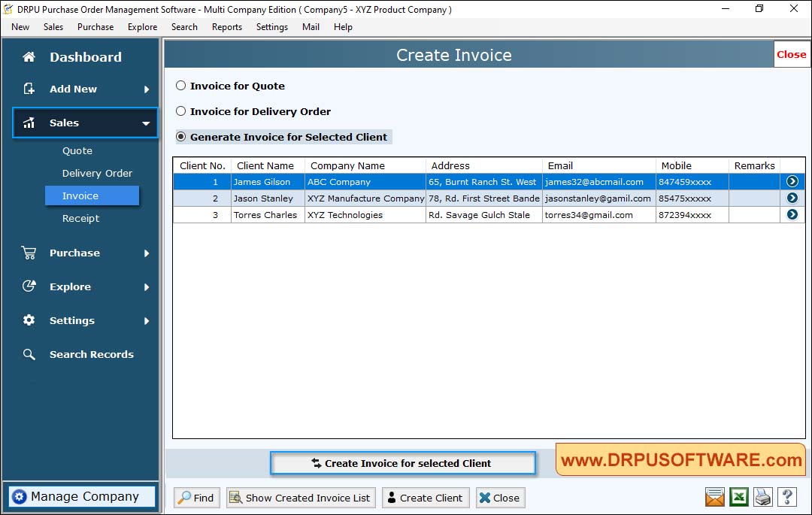The image size is (812, 515).
Task: Click arrow icon in Jason Stanley row
Action: pyautogui.click(x=792, y=198)
